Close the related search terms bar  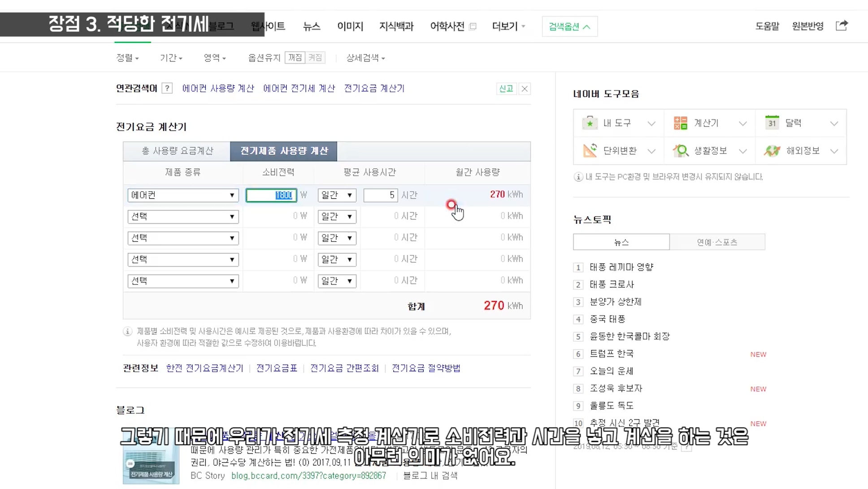point(524,89)
